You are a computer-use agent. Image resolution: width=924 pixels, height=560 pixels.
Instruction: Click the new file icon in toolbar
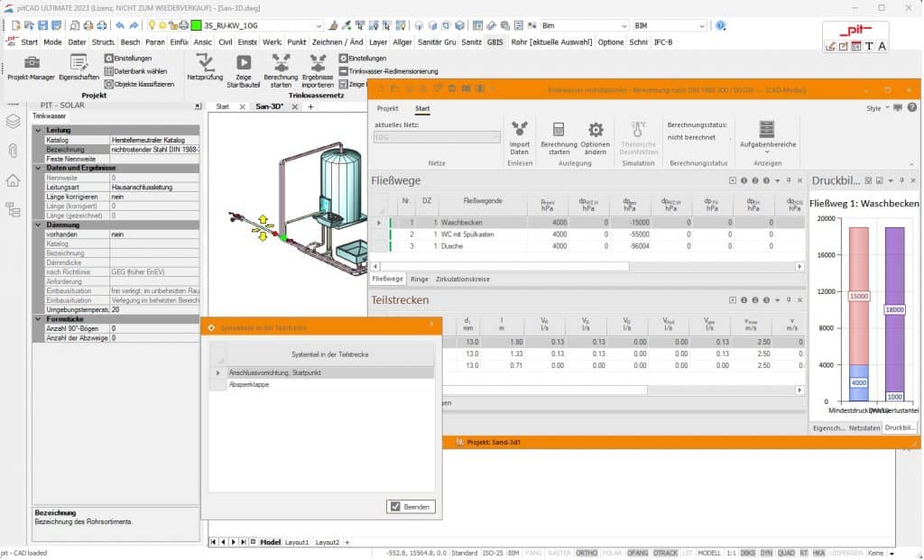(16, 25)
